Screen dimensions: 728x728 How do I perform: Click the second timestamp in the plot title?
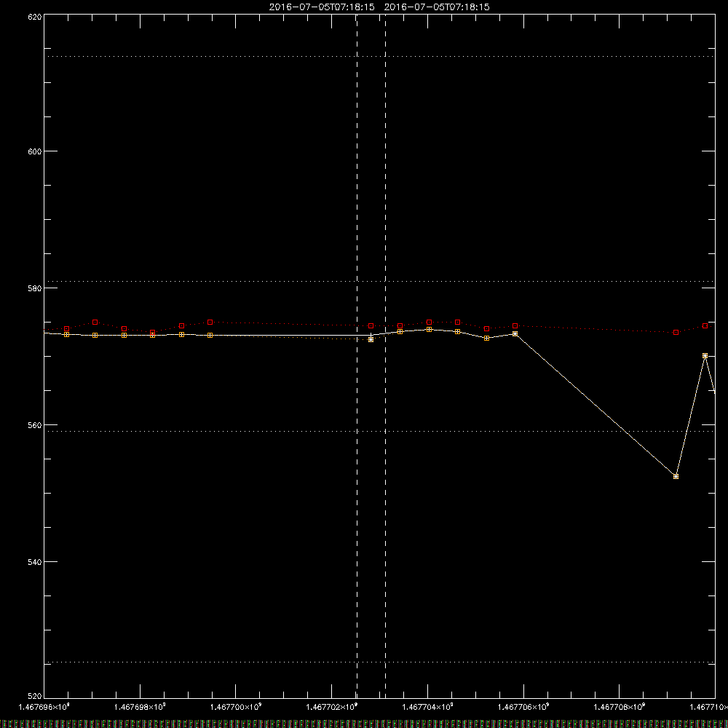click(x=437, y=7)
